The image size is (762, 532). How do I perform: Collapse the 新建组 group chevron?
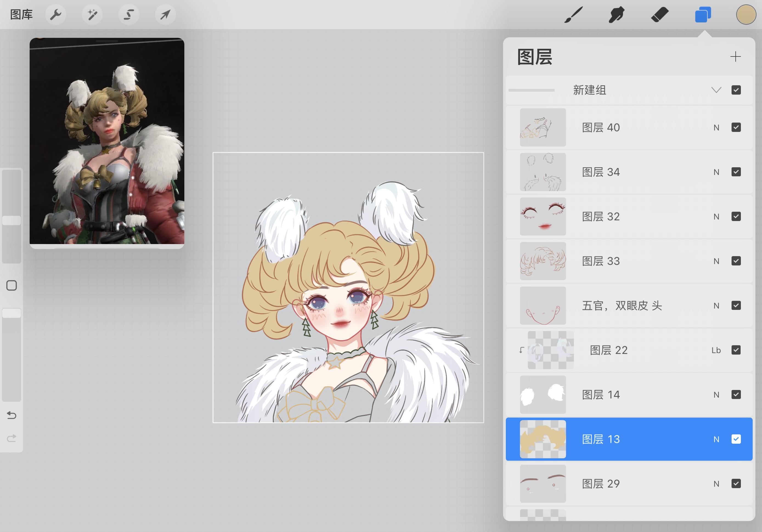point(716,90)
